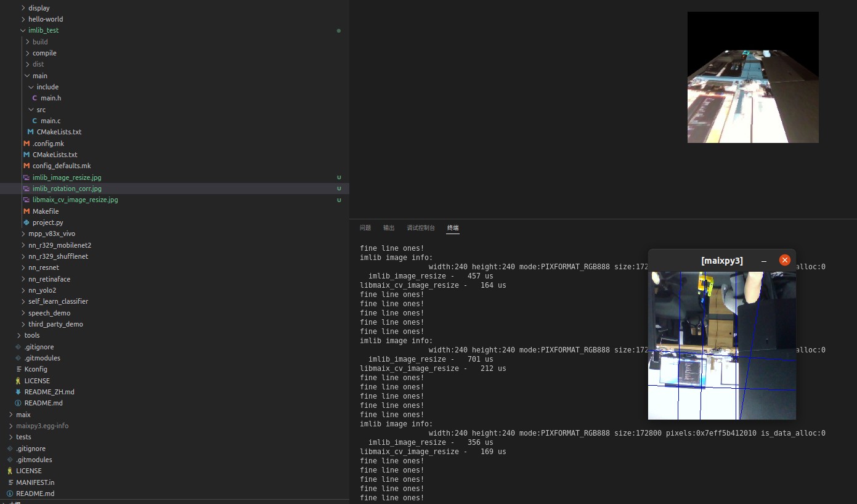This screenshot has height=504, width=857.
Task: Click the download-arrow icon beside README_ZH.md
Action: pos(18,392)
